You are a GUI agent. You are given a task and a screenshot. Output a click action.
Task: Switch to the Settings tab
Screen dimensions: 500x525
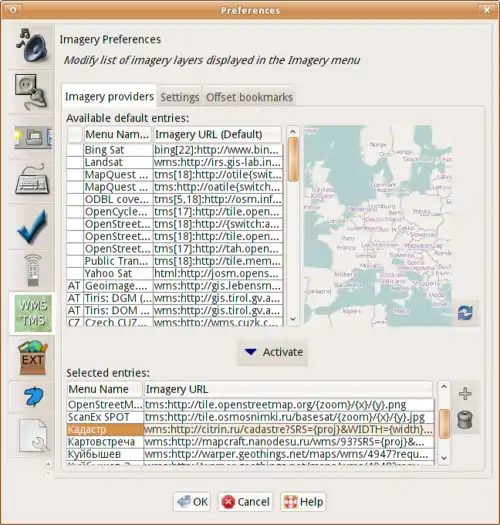pyautogui.click(x=180, y=97)
